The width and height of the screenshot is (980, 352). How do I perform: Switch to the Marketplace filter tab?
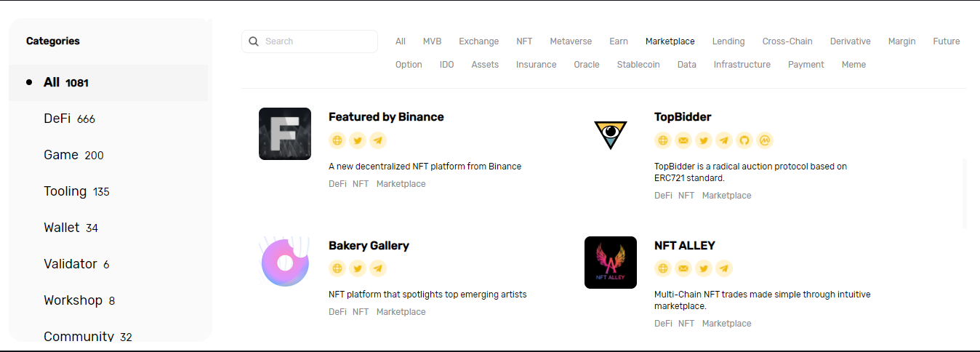click(670, 41)
